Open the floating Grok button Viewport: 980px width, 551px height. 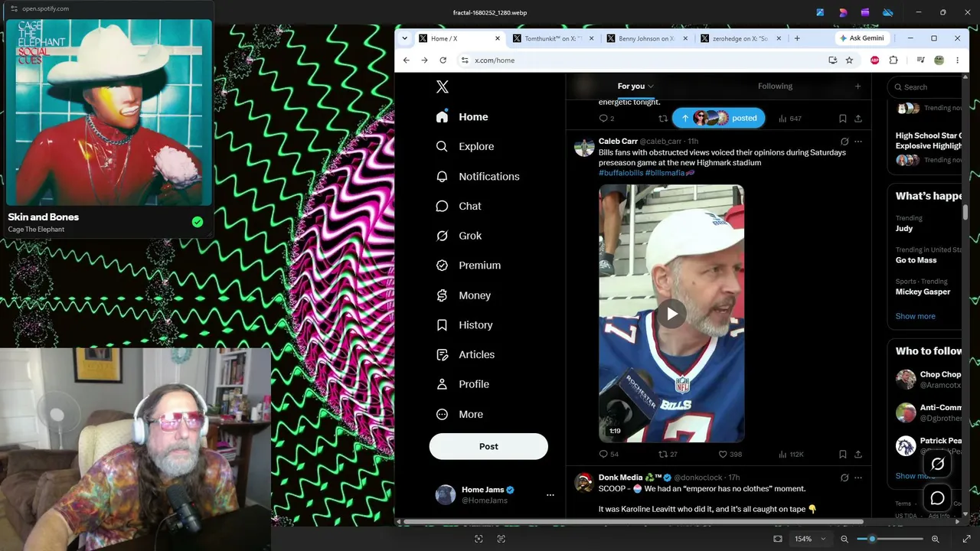tap(937, 464)
